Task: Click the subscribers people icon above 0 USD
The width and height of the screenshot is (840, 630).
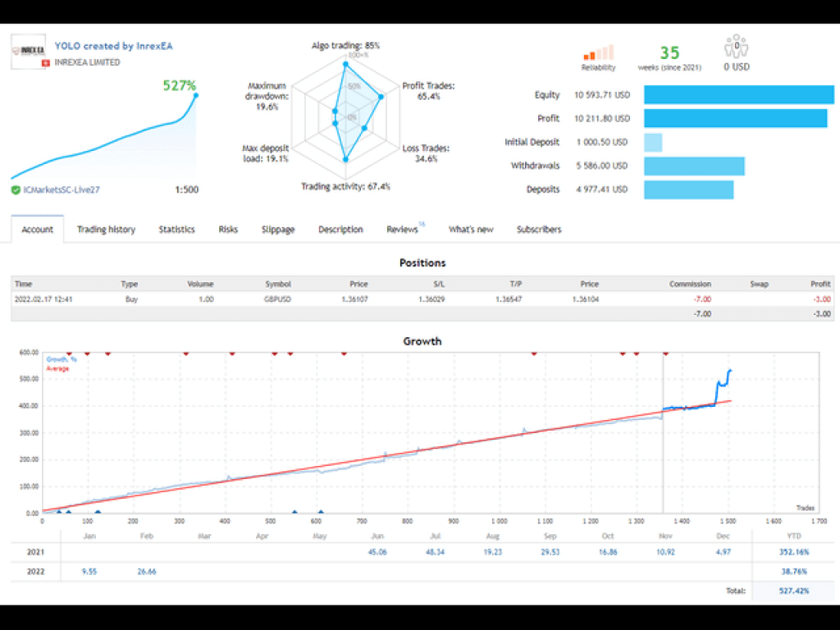Action: pos(736,48)
